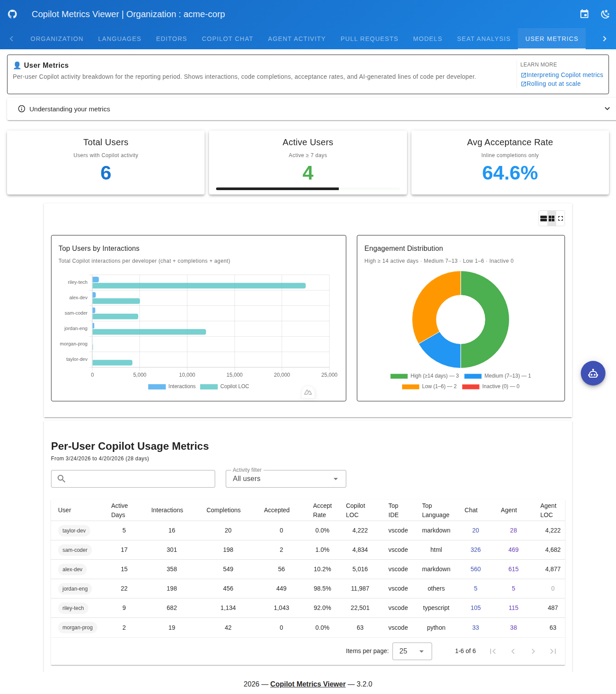Open the Pull Requests tab
The width and height of the screenshot is (616, 694).
tap(370, 39)
